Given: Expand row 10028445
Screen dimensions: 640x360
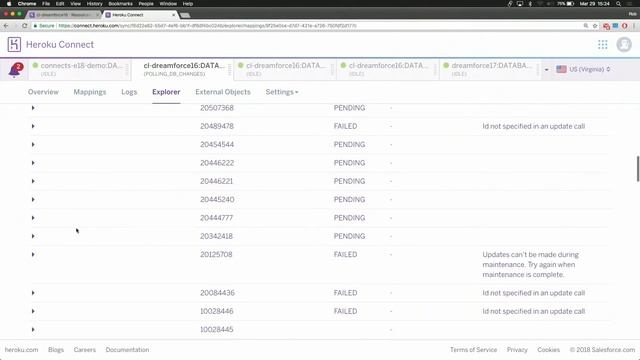Looking at the screenshot, I should point(33,329).
